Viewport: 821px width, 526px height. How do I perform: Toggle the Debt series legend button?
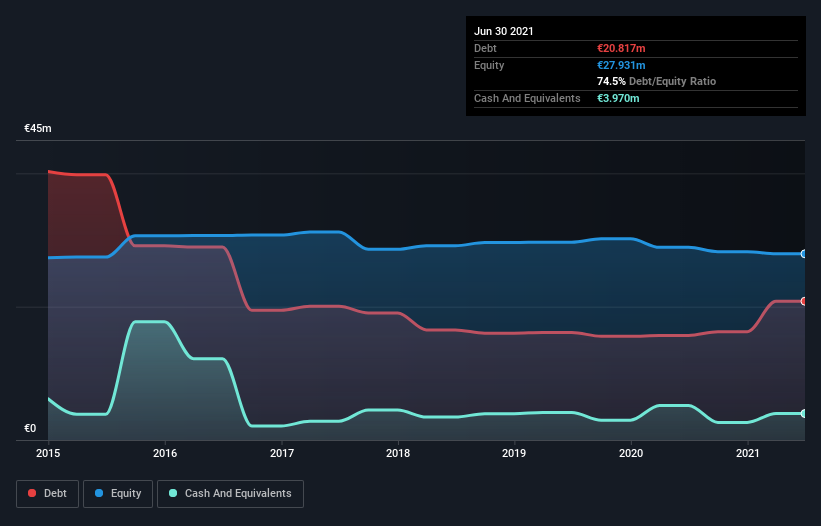point(48,494)
